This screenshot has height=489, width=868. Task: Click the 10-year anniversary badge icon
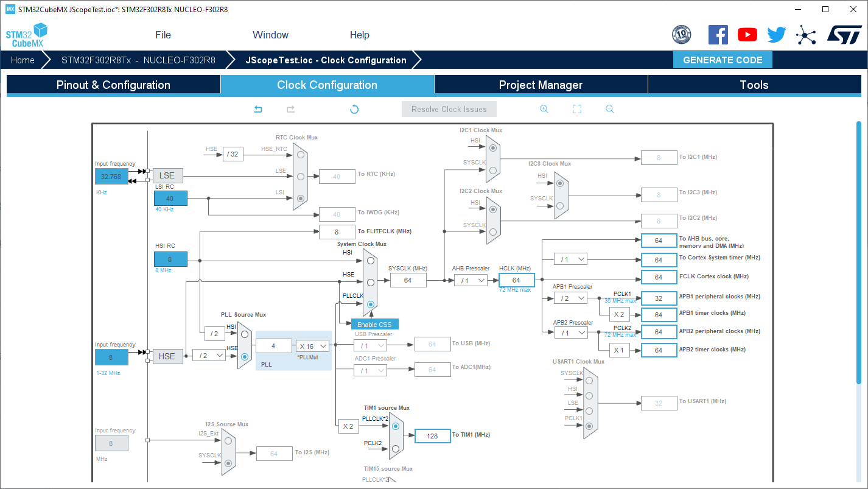click(x=682, y=35)
